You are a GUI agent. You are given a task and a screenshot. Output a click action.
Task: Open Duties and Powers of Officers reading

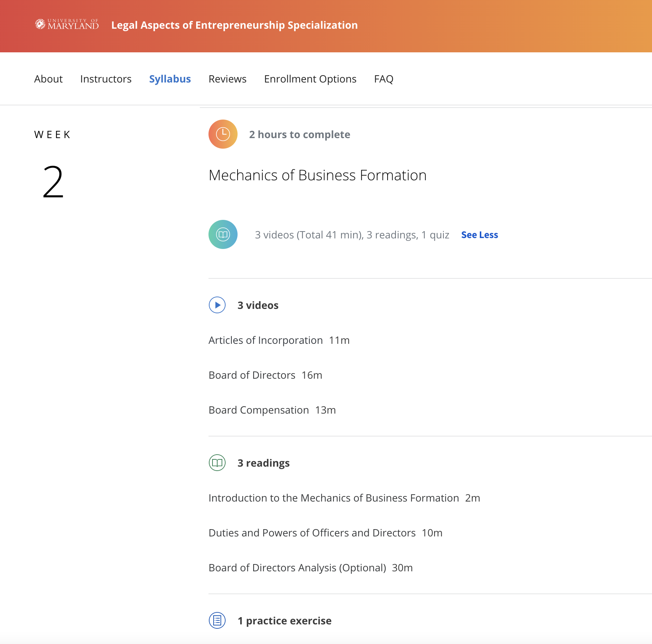point(312,533)
